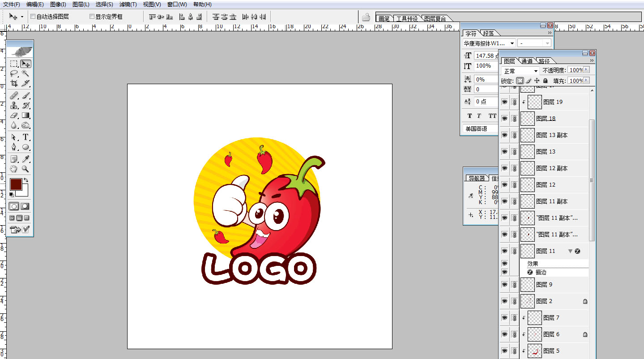Open tool preset picker arrow
Screen dimensions: 644x359
click(x=22, y=17)
